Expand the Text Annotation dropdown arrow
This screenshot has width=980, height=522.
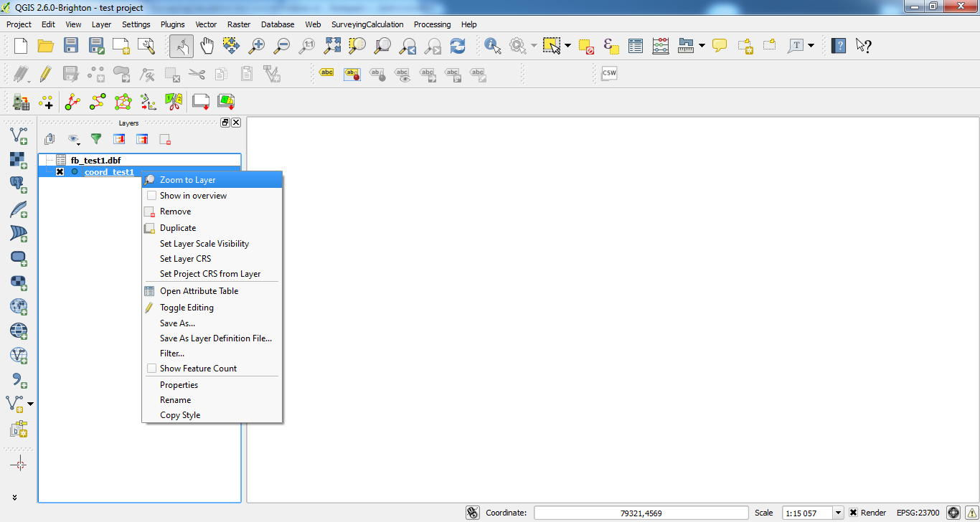click(811, 46)
